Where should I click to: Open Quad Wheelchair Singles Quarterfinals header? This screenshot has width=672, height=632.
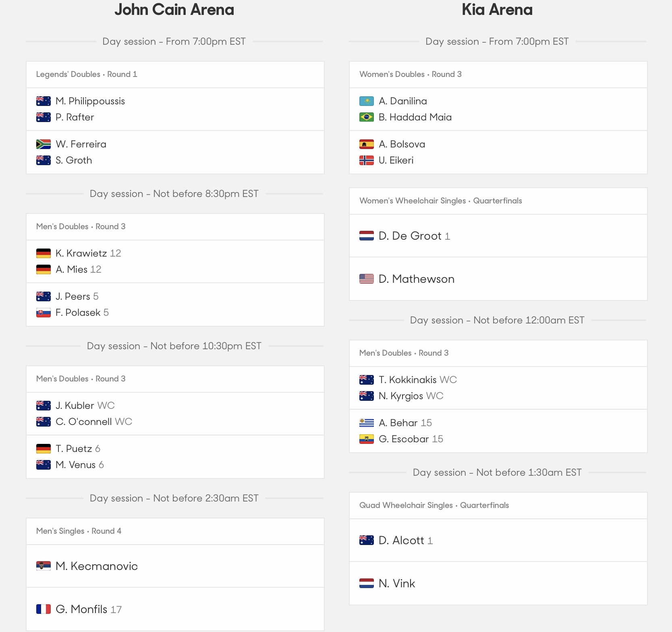[498, 506]
